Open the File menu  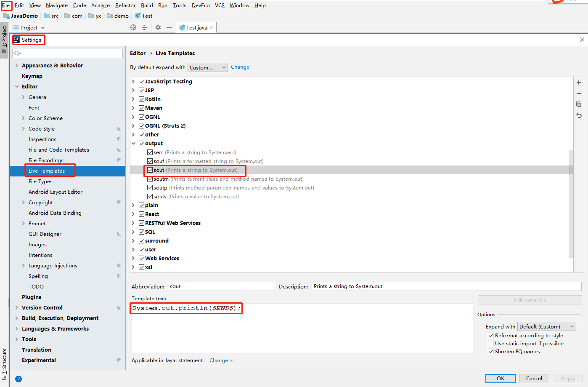coord(6,5)
